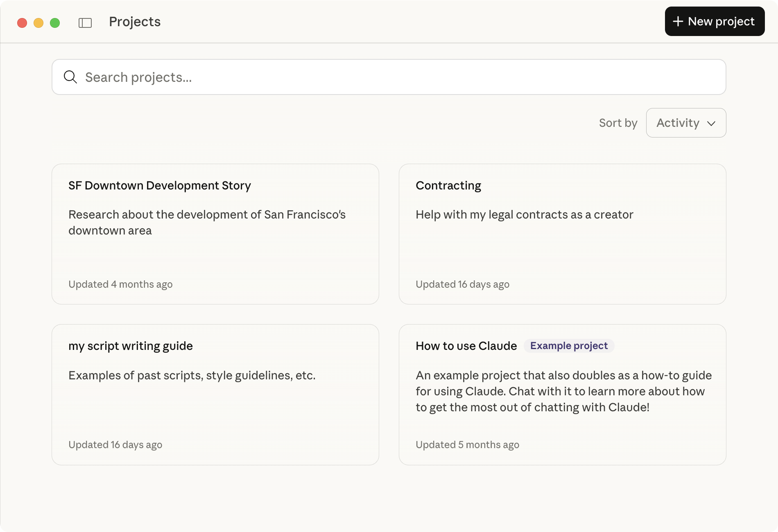This screenshot has width=778, height=532.
Task: Click the red close traffic light
Action: (23, 23)
